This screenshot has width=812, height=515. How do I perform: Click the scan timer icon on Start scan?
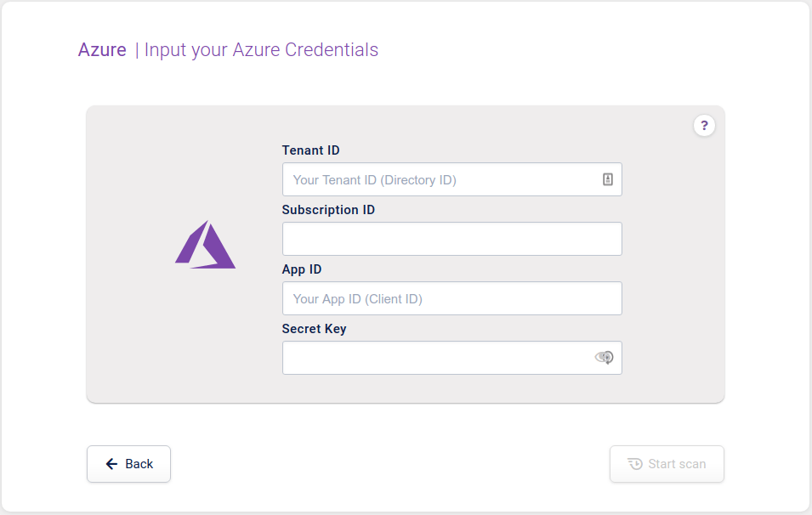[x=635, y=463]
